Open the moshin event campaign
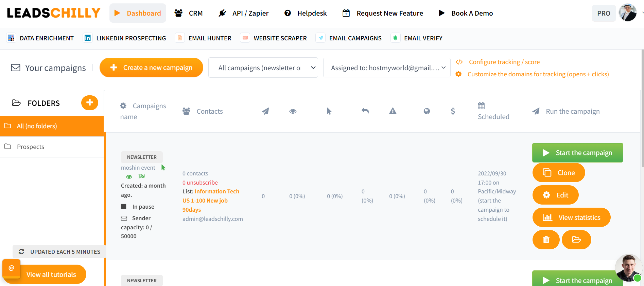Viewport: 644px width, 286px height. pyautogui.click(x=138, y=168)
